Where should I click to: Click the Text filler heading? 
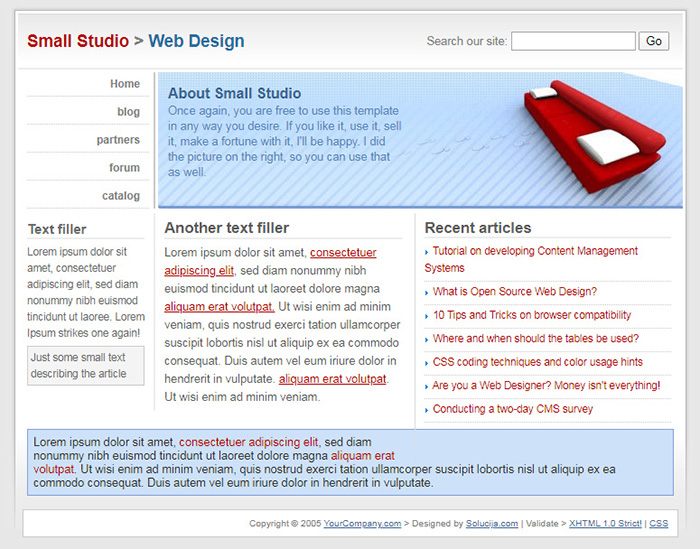pyautogui.click(x=57, y=229)
